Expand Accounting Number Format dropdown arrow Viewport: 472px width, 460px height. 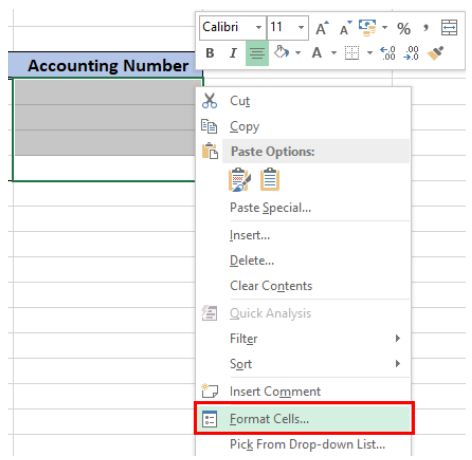pos(385,28)
